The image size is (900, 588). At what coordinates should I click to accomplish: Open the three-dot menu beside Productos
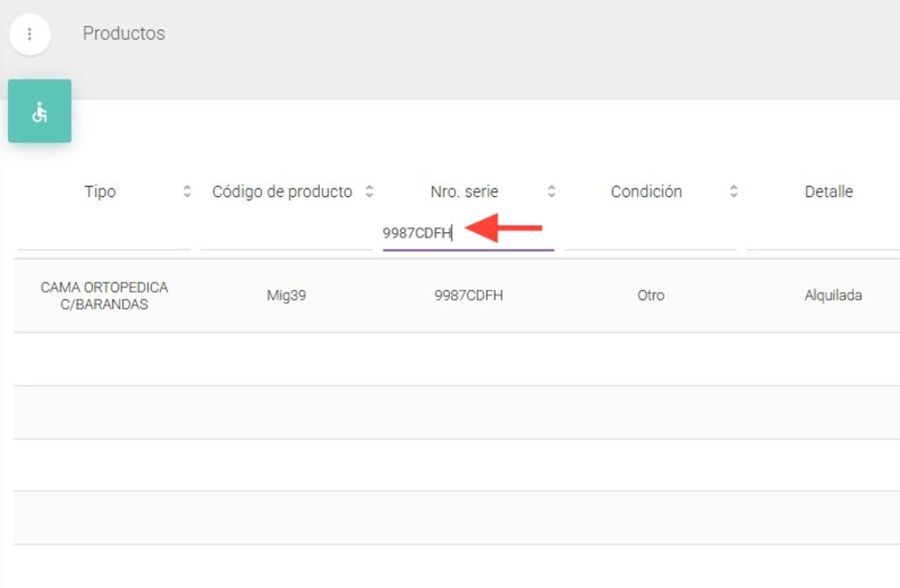coord(30,34)
